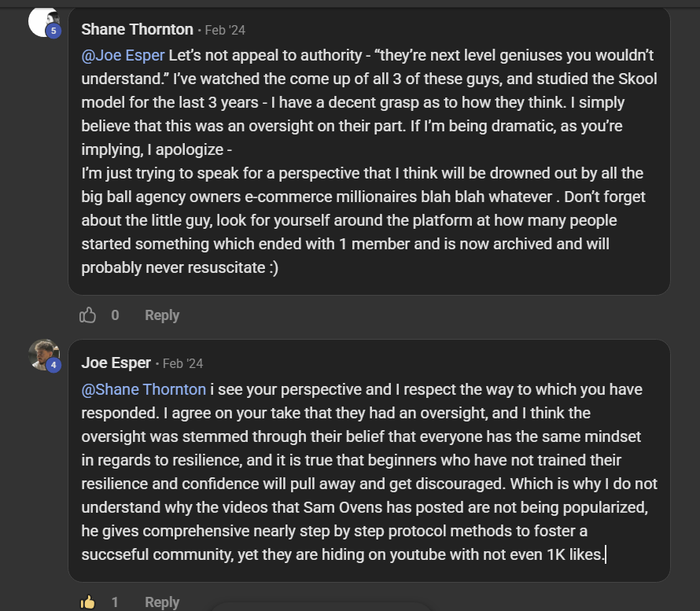Reply to Shane Thornton's comment

coord(162,315)
